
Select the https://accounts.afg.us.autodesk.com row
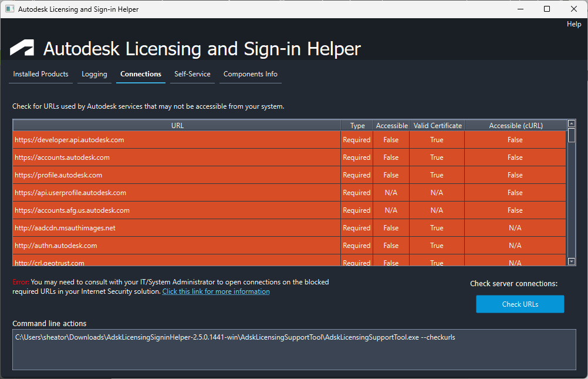tap(289, 210)
